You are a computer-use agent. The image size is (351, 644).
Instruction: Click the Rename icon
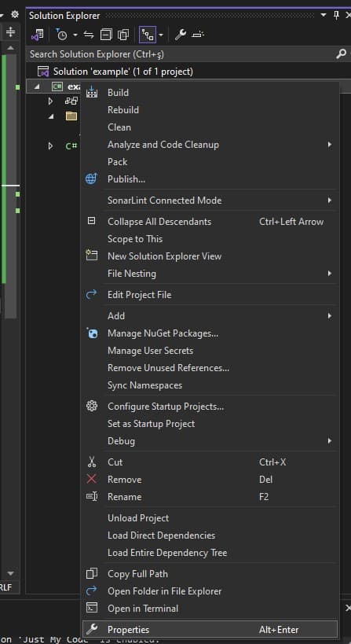pyautogui.click(x=92, y=496)
